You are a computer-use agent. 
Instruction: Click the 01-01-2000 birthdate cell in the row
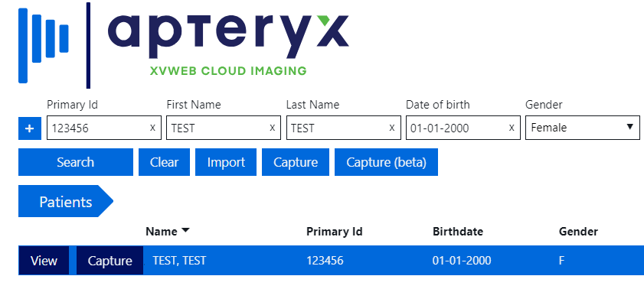pos(462,260)
